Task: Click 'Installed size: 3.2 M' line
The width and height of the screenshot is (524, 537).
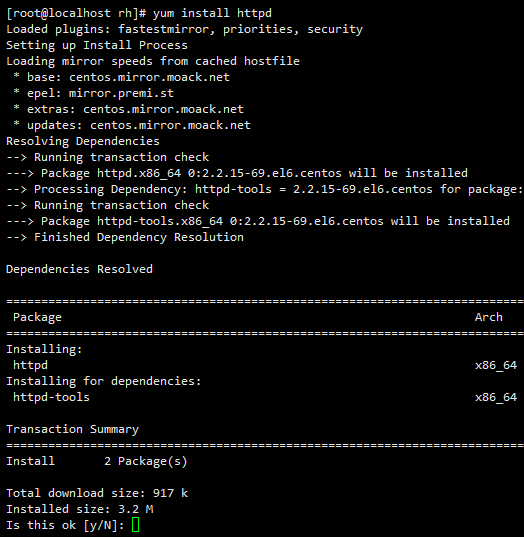Action: point(79,509)
